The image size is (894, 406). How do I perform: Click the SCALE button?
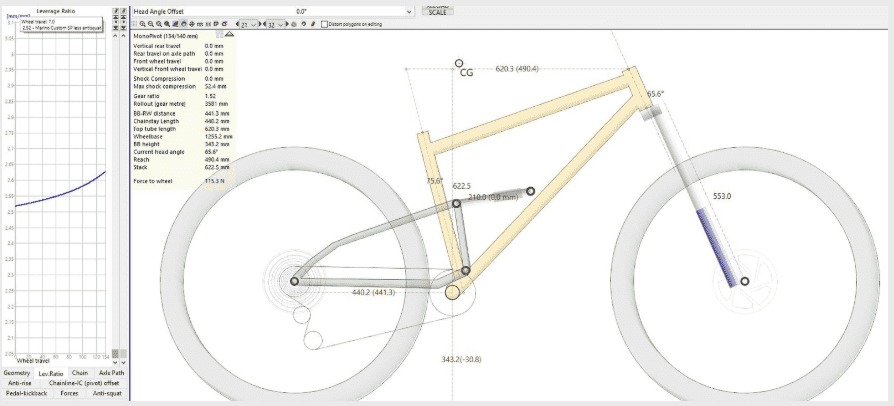pos(438,12)
